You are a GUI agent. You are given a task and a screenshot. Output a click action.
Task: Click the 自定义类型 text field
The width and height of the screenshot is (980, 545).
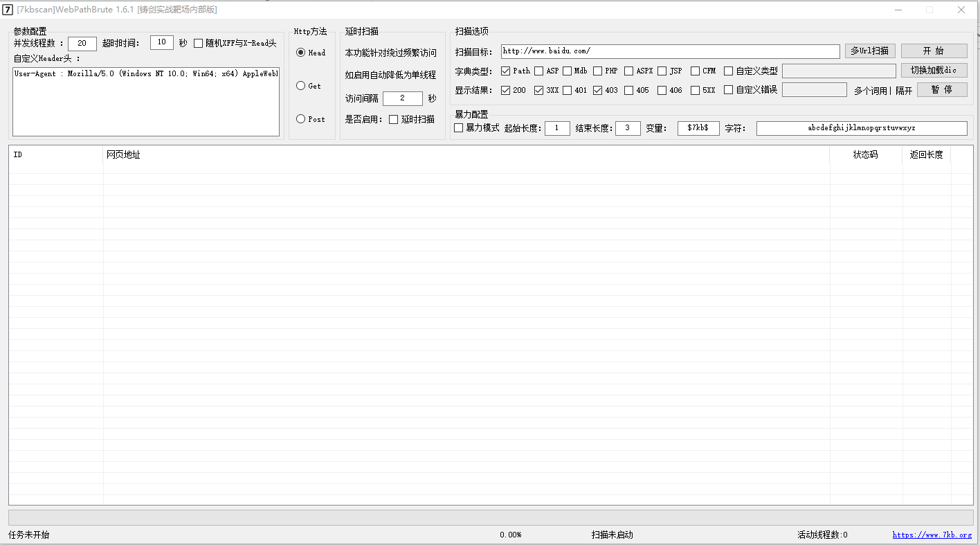point(839,71)
